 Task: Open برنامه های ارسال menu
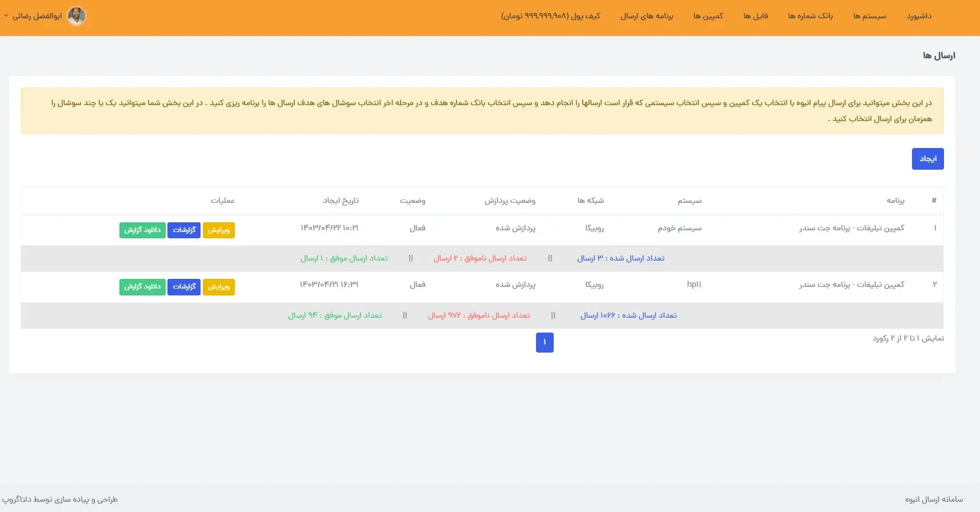[x=647, y=16]
